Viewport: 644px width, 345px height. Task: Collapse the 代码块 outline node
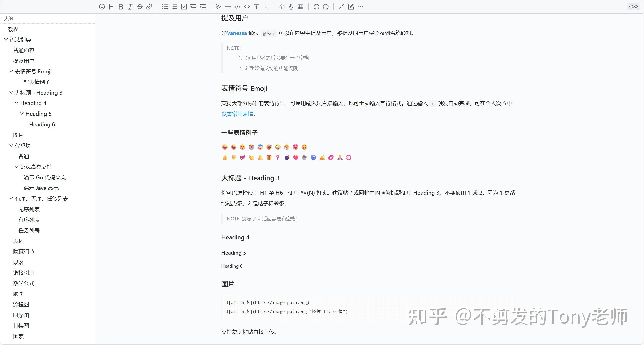click(x=11, y=146)
